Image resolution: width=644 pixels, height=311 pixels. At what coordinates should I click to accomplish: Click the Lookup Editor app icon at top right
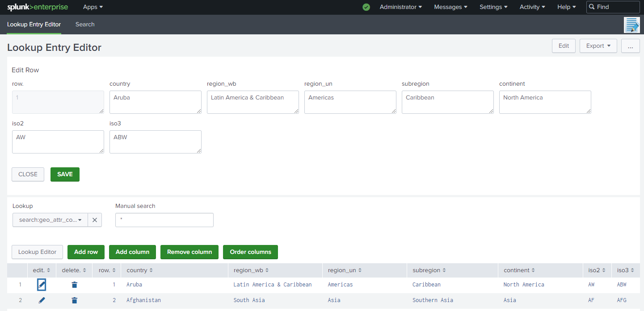tap(632, 25)
